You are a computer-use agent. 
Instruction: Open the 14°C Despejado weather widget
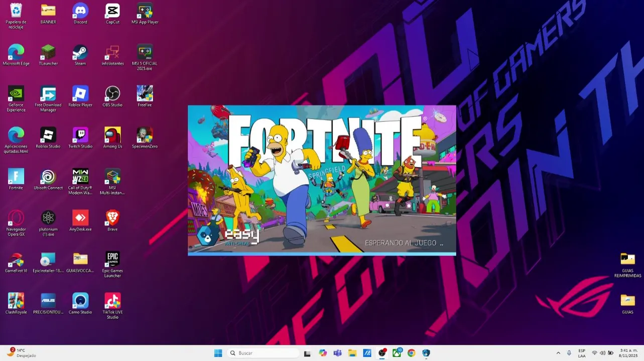(x=21, y=353)
